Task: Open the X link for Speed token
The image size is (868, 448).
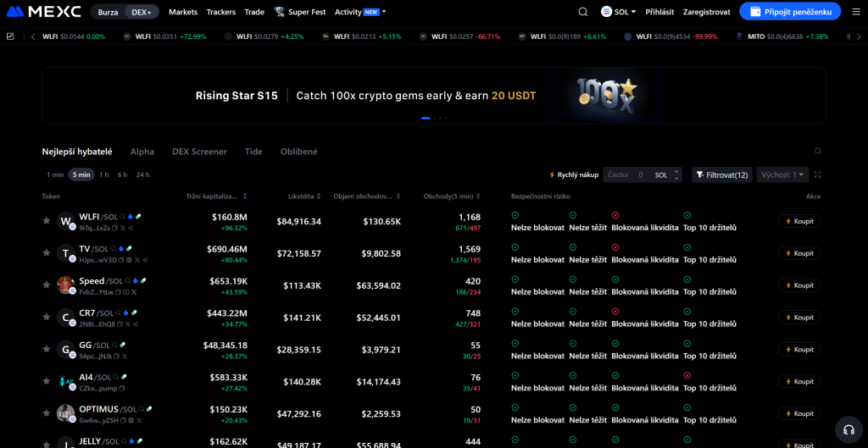Action: 134,292
